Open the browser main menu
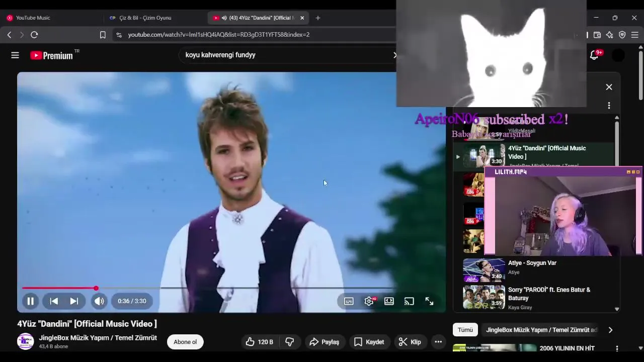 [635, 35]
